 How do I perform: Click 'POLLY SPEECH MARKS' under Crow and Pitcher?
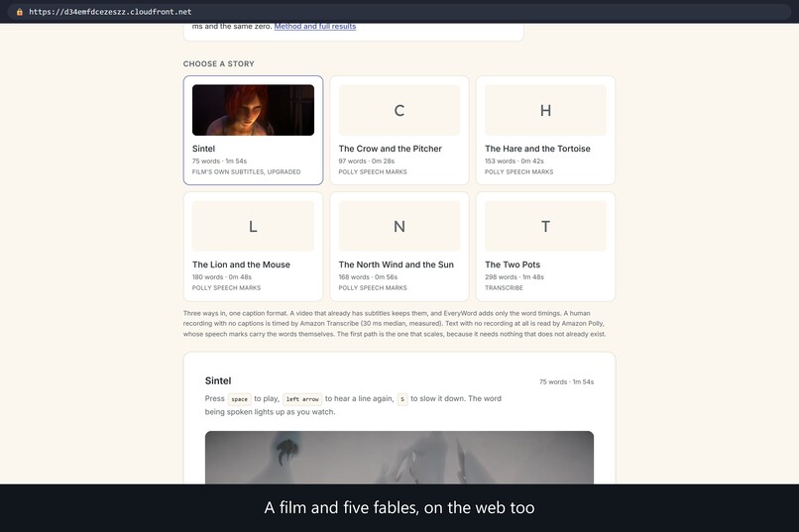(373, 172)
